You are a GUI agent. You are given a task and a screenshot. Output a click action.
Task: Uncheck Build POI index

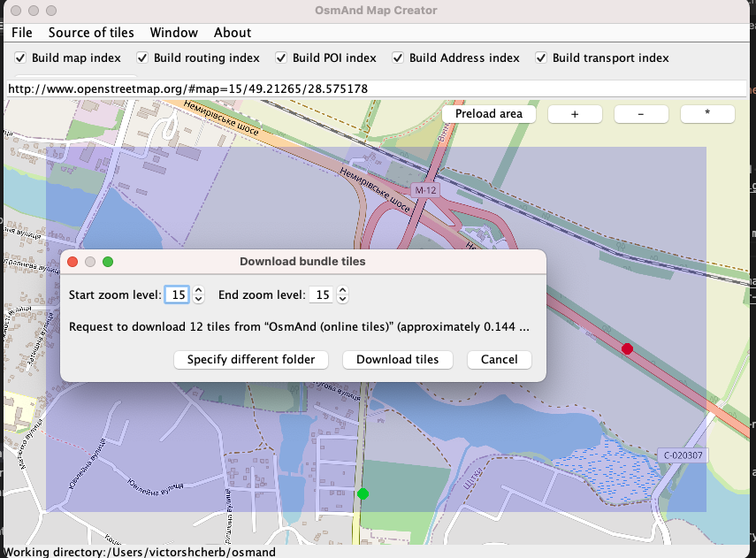coord(282,58)
